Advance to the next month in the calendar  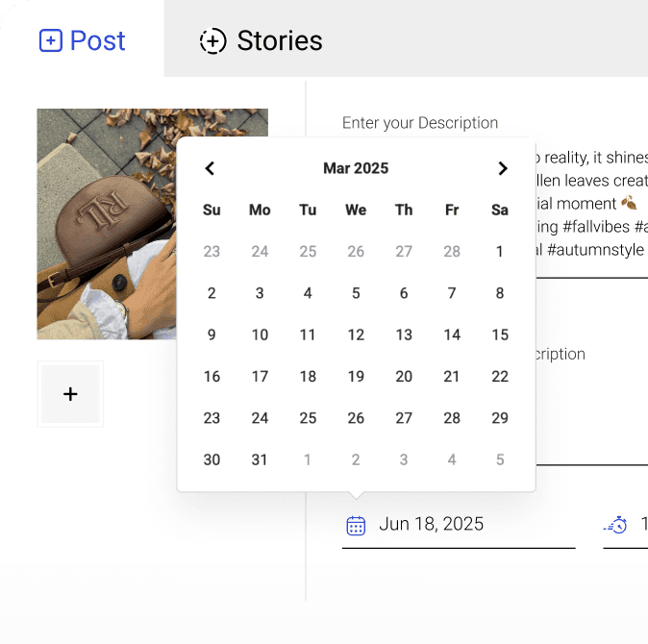tap(502, 169)
